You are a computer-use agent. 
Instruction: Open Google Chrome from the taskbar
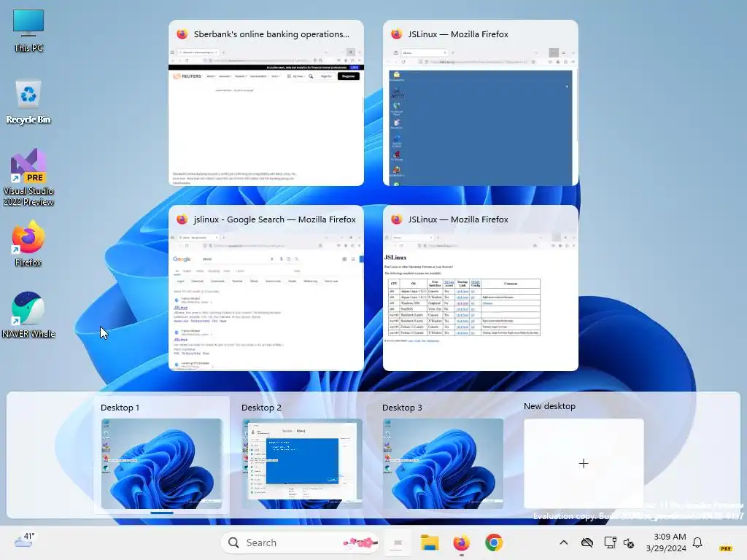click(x=494, y=542)
